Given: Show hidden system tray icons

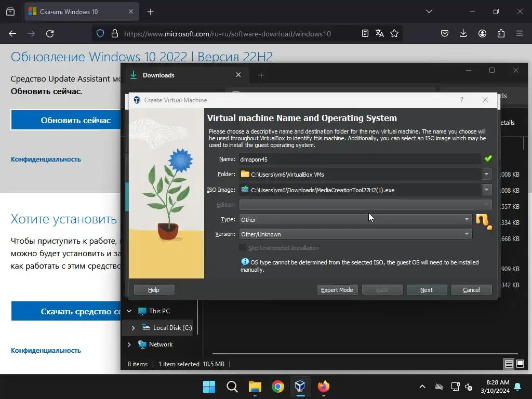Looking at the screenshot, I should (422, 387).
